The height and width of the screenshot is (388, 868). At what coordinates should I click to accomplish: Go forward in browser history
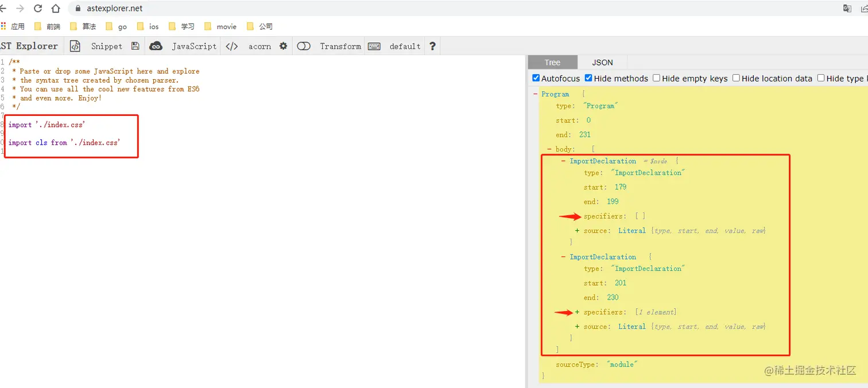click(20, 9)
